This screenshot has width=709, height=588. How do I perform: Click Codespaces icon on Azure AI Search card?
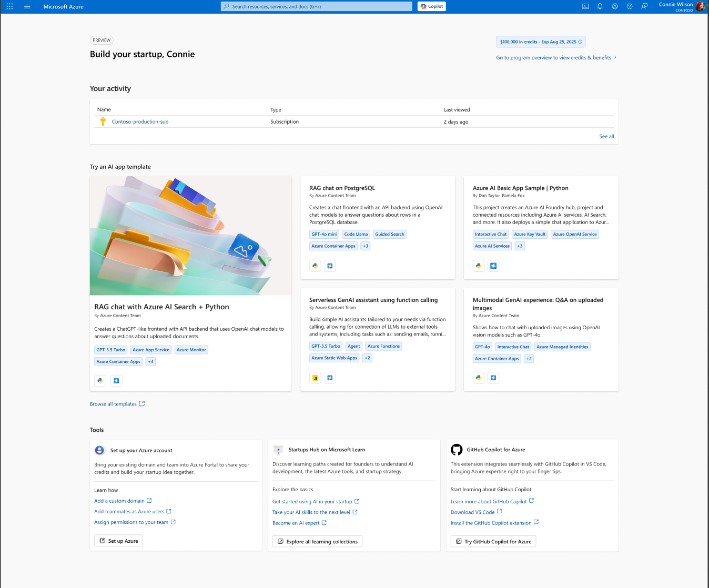tap(116, 381)
